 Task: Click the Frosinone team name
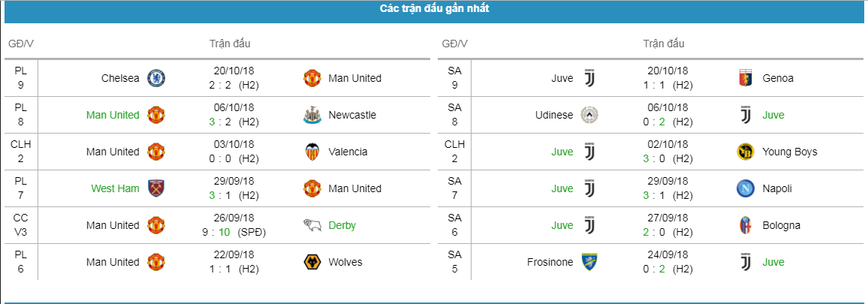[x=550, y=263]
